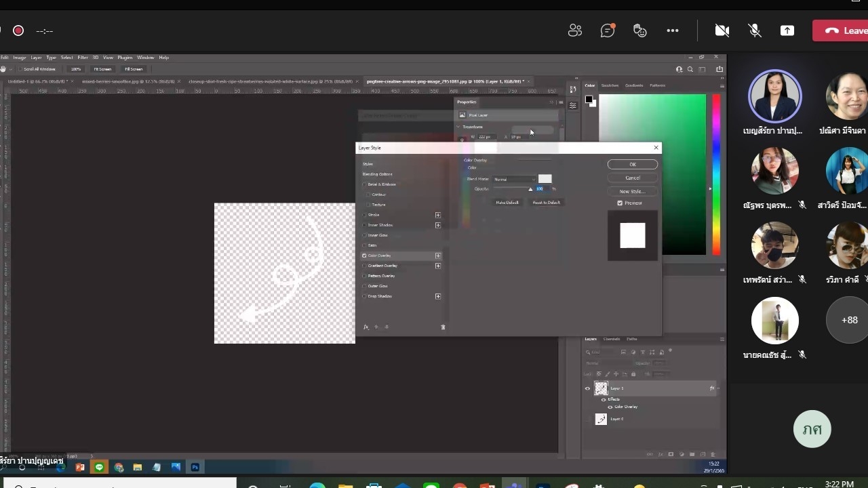Delete layer with Layers panel trash icon
Image resolution: width=868 pixels, height=488 pixels.
pos(713,454)
